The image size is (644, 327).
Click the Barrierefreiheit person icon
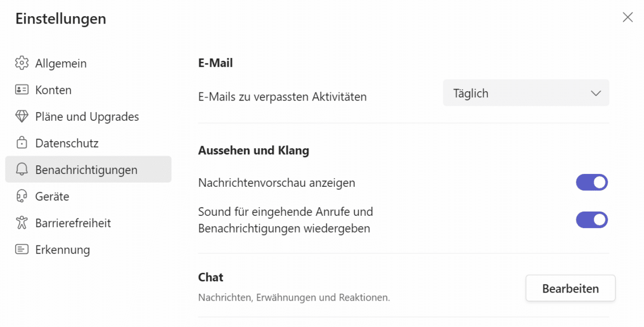pos(21,223)
